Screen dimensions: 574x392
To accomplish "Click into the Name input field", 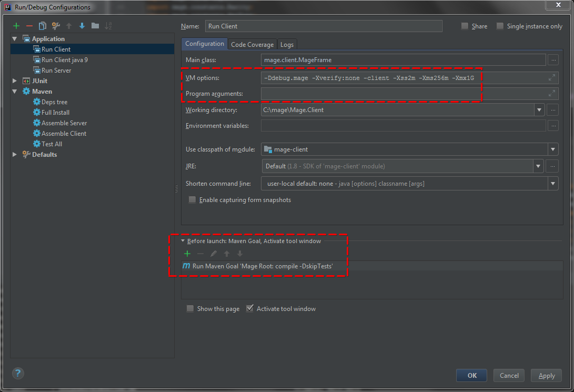I will point(324,26).
